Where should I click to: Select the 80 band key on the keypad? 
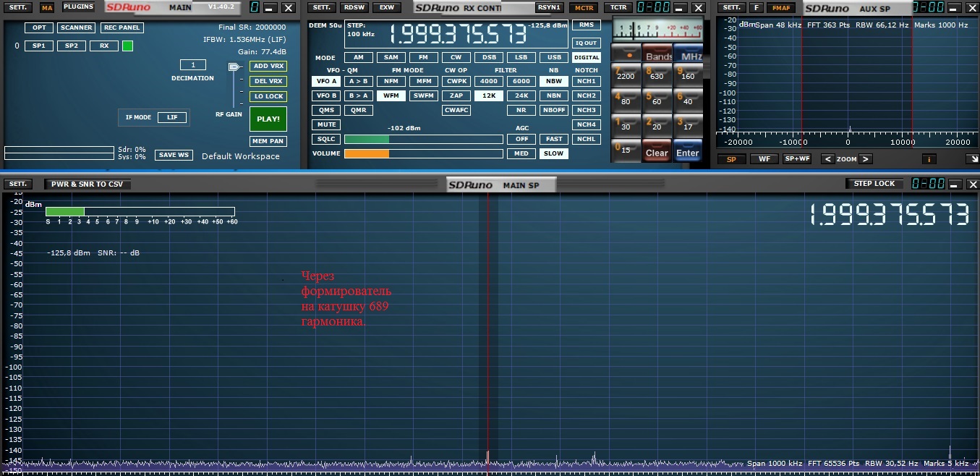[626, 100]
